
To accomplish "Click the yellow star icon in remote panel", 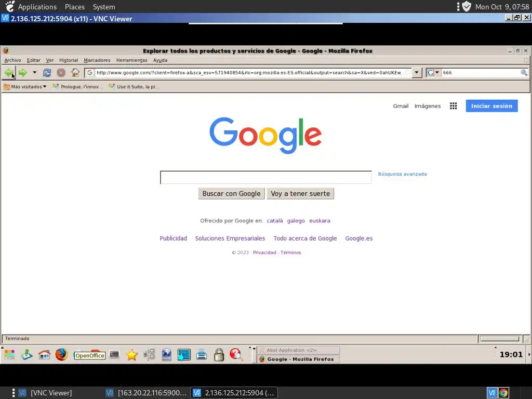I will (131, 355).
